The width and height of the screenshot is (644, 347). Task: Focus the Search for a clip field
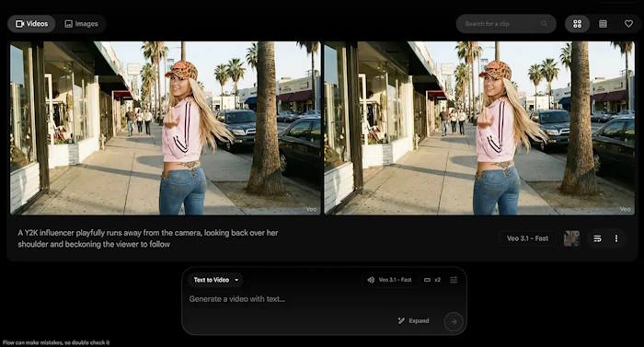506,24
